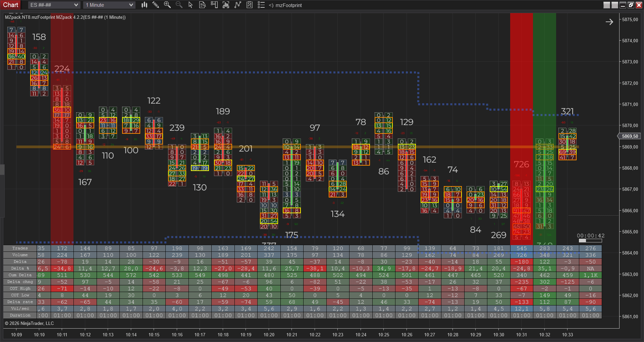Click the scroll-to-latest arrow button
The height and width of the screenshot is (342, 644).
609,22
